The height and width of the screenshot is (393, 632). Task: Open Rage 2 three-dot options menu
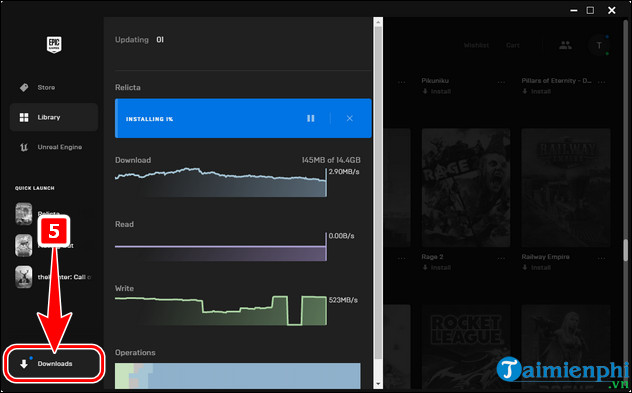(x=501, y=258)
